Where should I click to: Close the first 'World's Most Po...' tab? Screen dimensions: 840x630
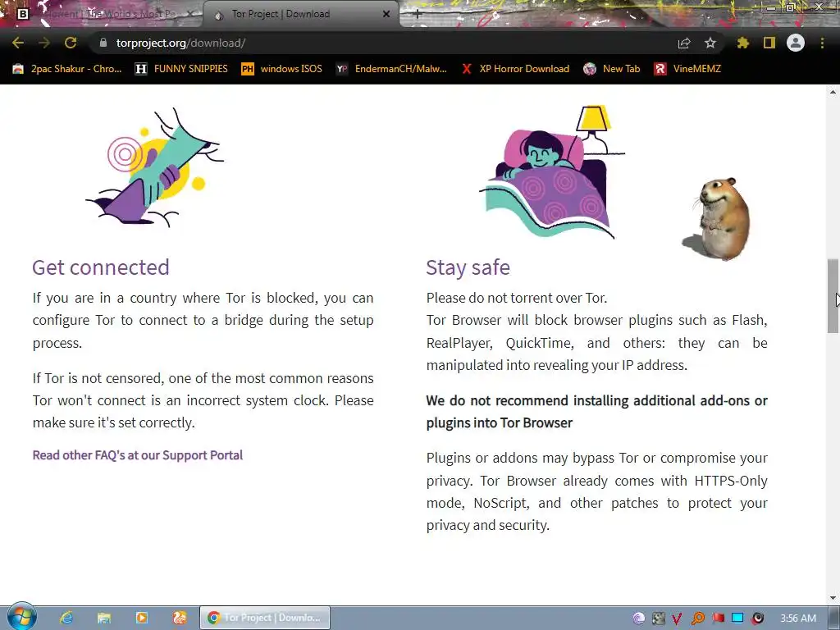[x=190, y=14]
